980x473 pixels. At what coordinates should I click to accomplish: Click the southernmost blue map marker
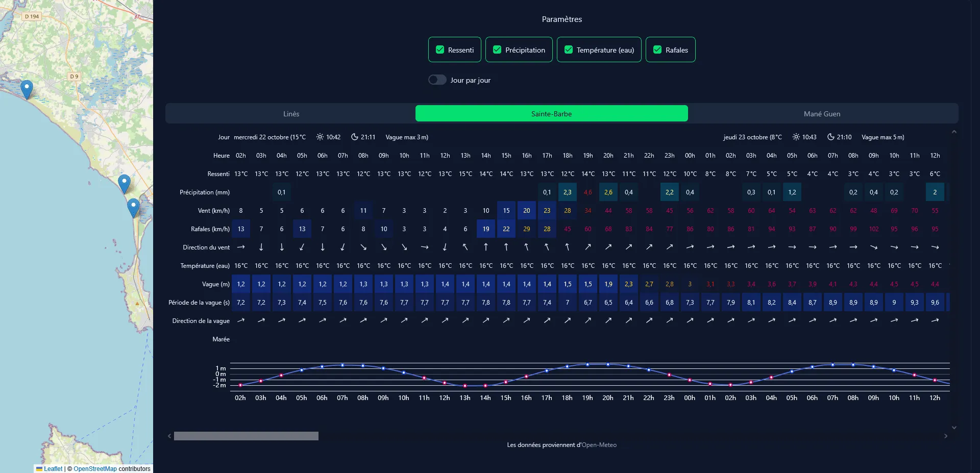tap(133, 207)
